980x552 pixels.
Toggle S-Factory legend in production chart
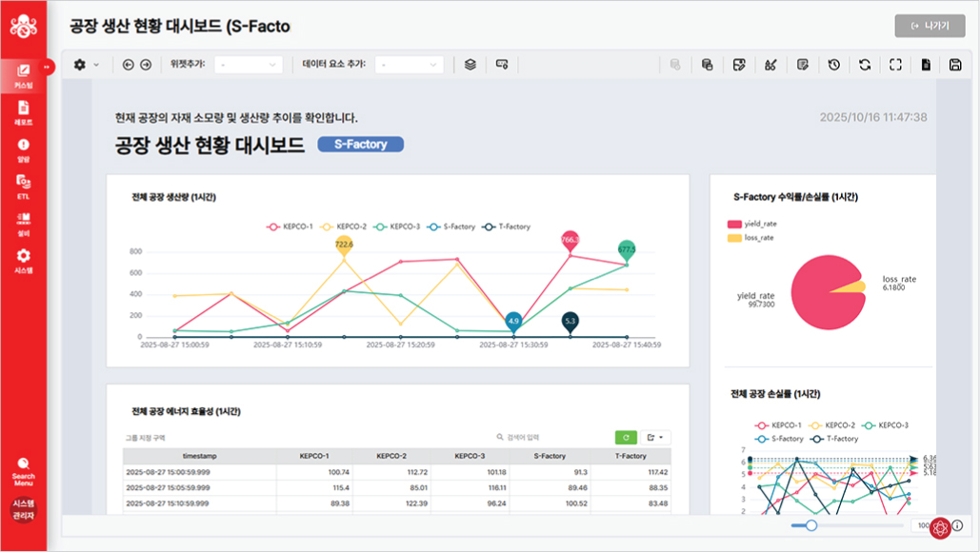point(450,227)
